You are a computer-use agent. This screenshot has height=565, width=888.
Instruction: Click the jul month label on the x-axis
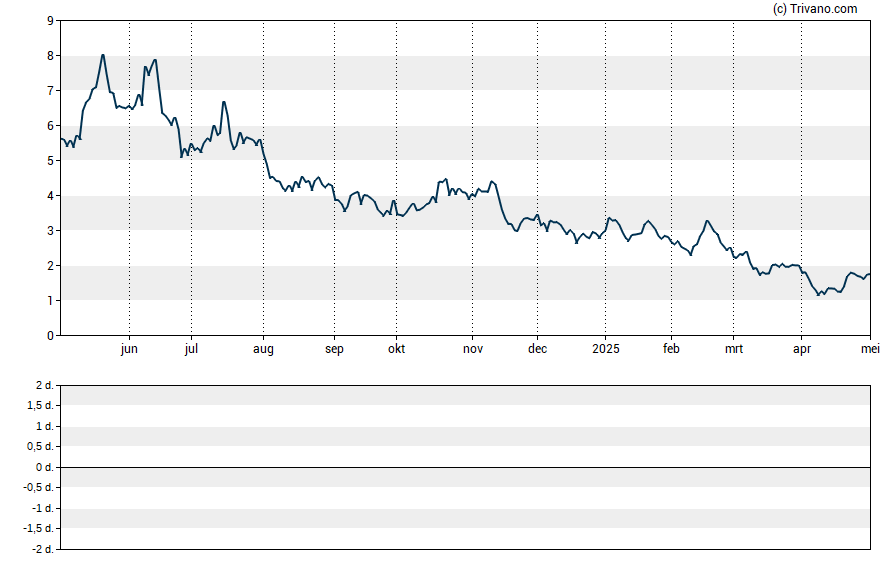(x=191, y=349)
